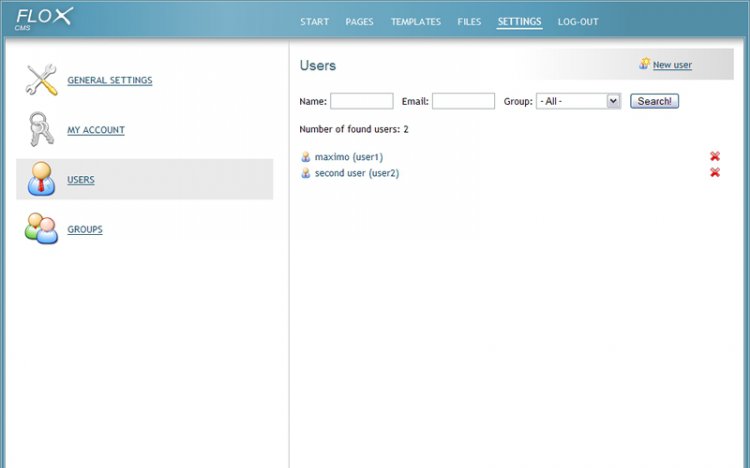Click the user icon beside second user
Screen dimensions: 750x468
pyautogui.click(x=306, y=173)
